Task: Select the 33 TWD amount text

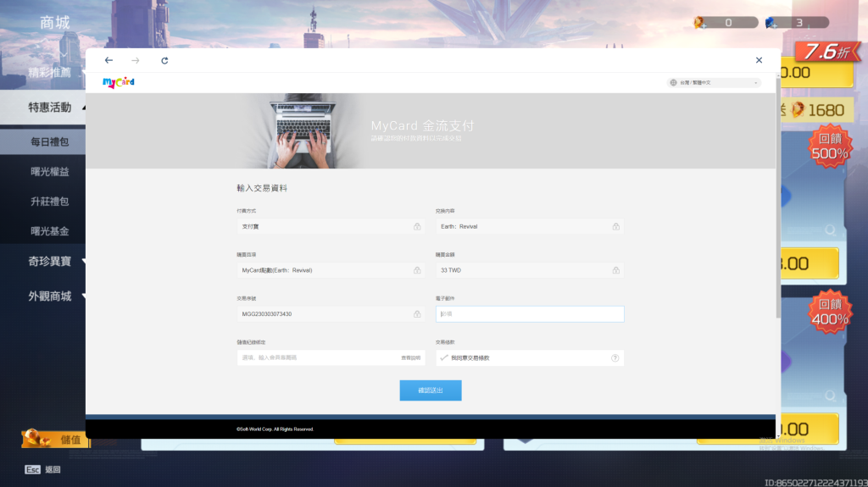Action: point(451,270)
